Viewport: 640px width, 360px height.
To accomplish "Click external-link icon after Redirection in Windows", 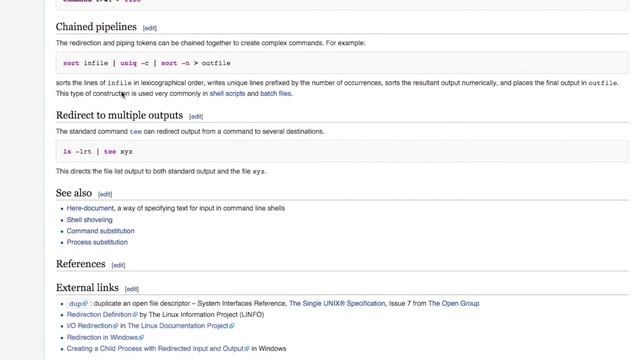I will coord(142,338).
